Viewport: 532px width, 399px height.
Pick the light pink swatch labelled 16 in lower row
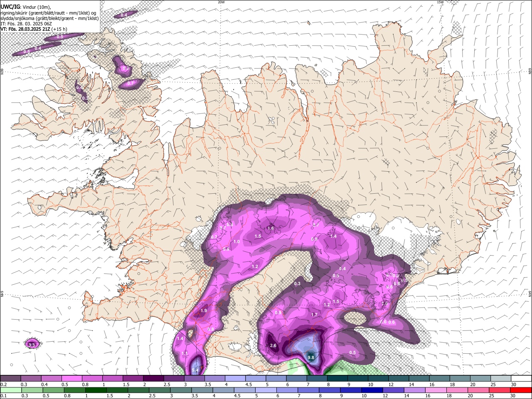435,390
